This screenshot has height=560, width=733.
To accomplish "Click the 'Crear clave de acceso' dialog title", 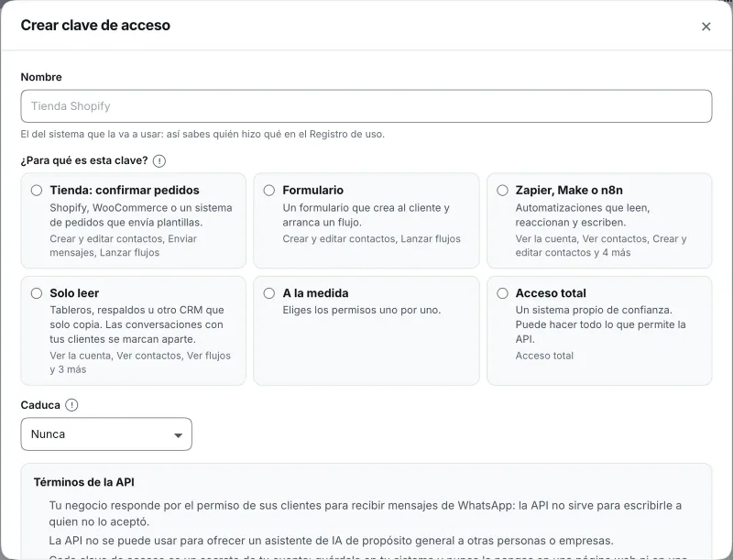I will [95, 26].
